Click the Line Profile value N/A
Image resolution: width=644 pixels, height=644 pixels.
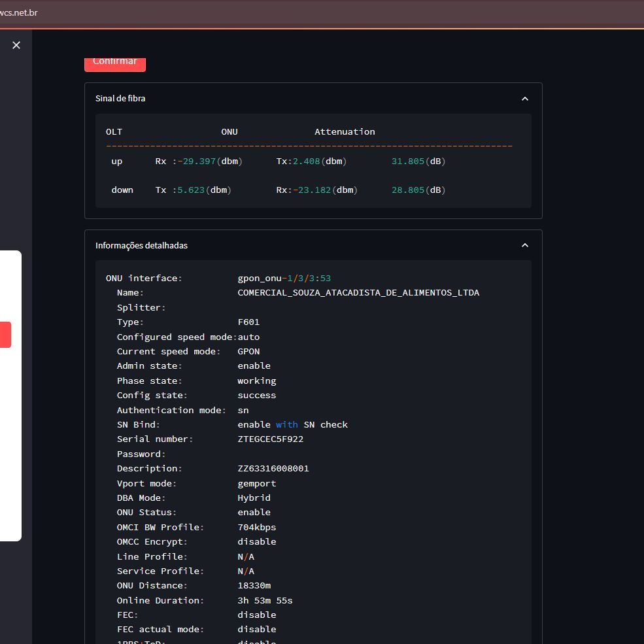pos(246,556)
